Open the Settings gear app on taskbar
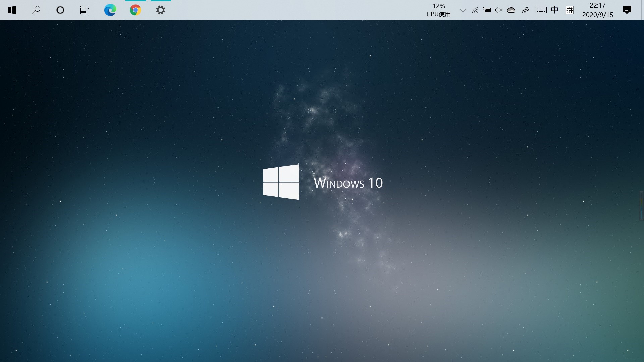The height and width of the screenshot is (362, 644). click(161, 10)
